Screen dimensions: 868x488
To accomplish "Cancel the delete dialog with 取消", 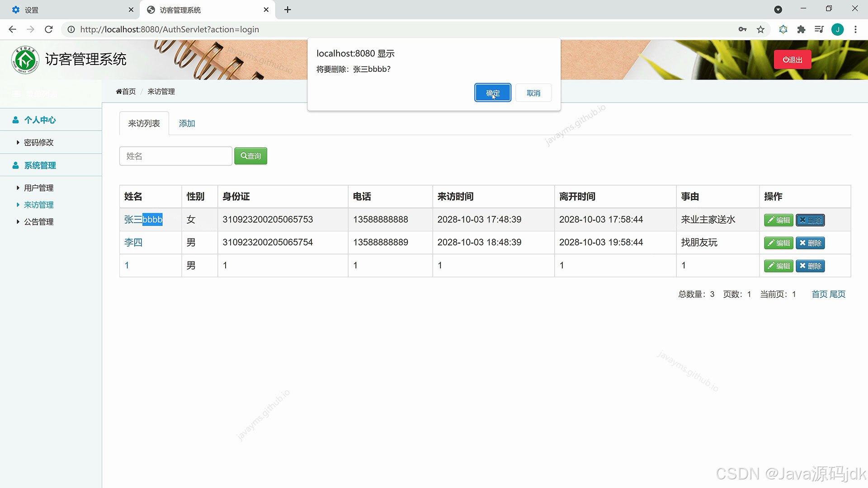I will pyautogui.click(x=533, y=93).
